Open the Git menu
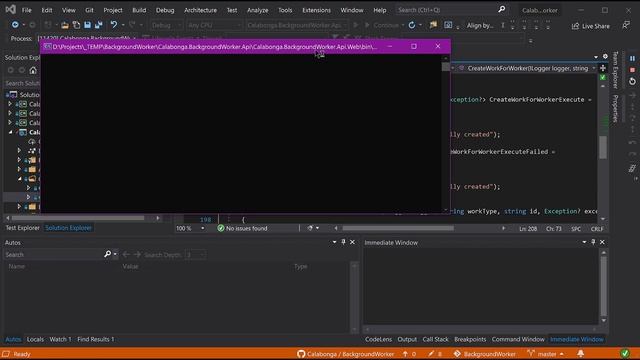This screenshot has height=360, width=640. point(89,10)
